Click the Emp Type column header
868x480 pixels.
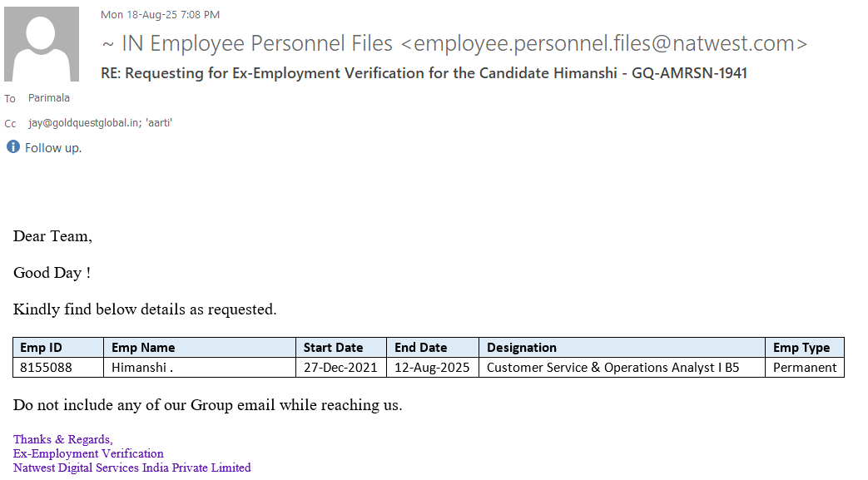[x=801, y=348]
